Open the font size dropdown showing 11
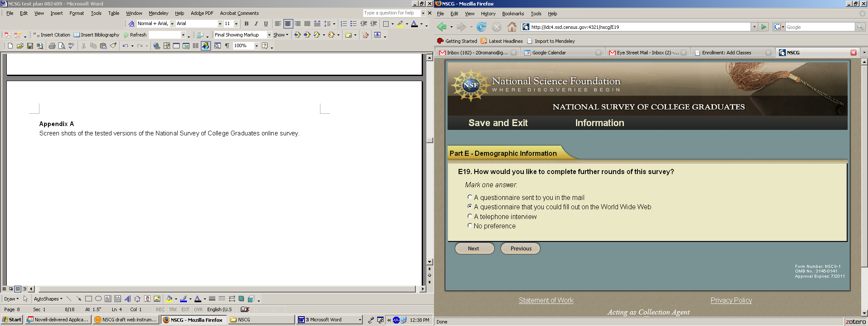This screenshot has height=326, width=868. [x=236, y=24]
